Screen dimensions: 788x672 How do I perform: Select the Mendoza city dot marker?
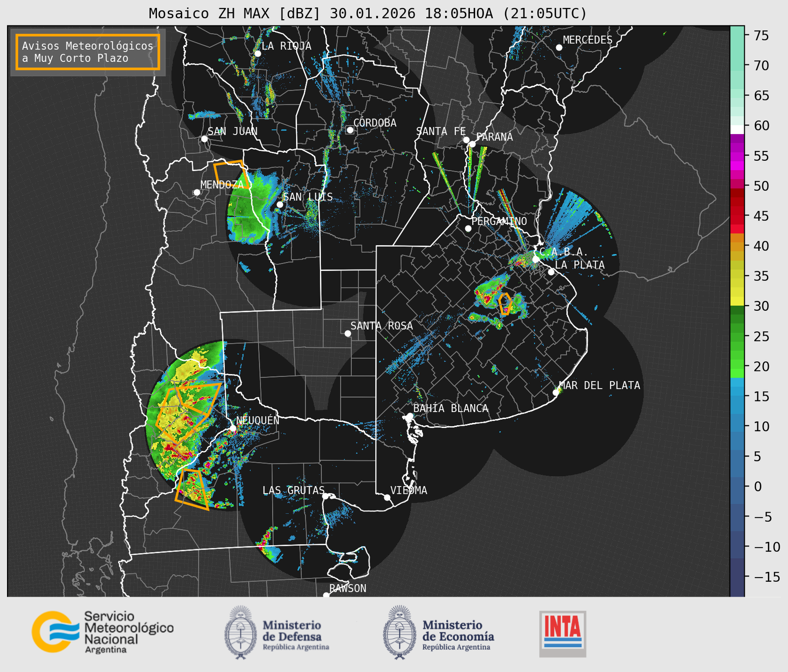coord(197,193)
